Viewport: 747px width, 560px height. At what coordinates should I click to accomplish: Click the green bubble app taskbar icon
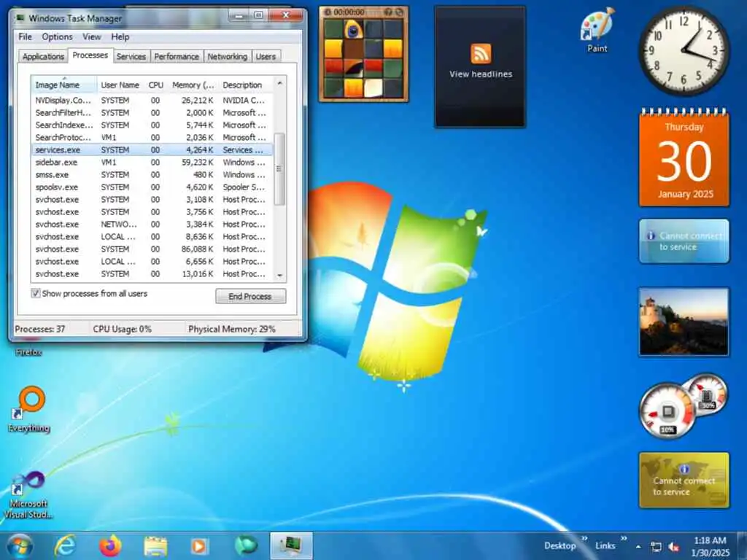click(246, 545)
